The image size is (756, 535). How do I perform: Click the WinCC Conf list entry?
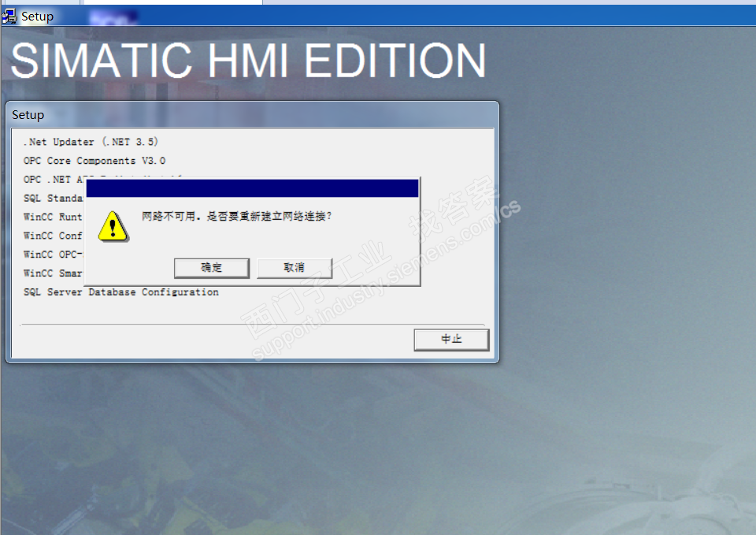pos(53,236)
